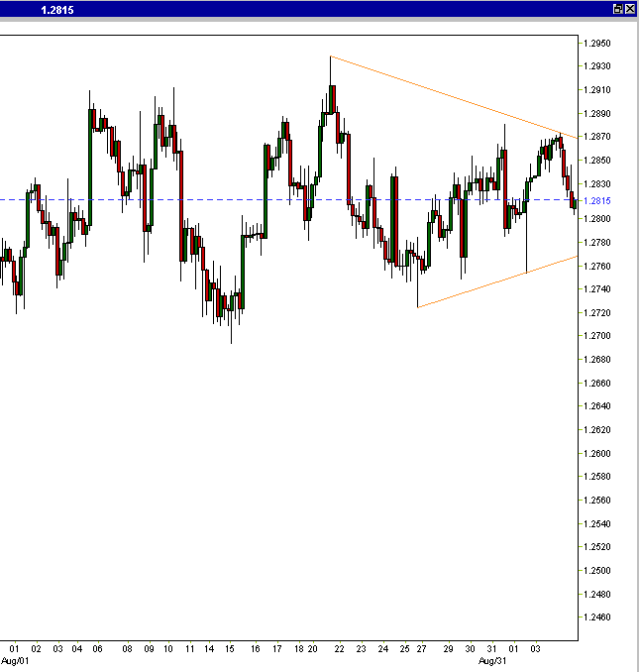Viewport: 639px width, 672px height.
Task: Click the 1.2600 price axis label
Action: 597,453
